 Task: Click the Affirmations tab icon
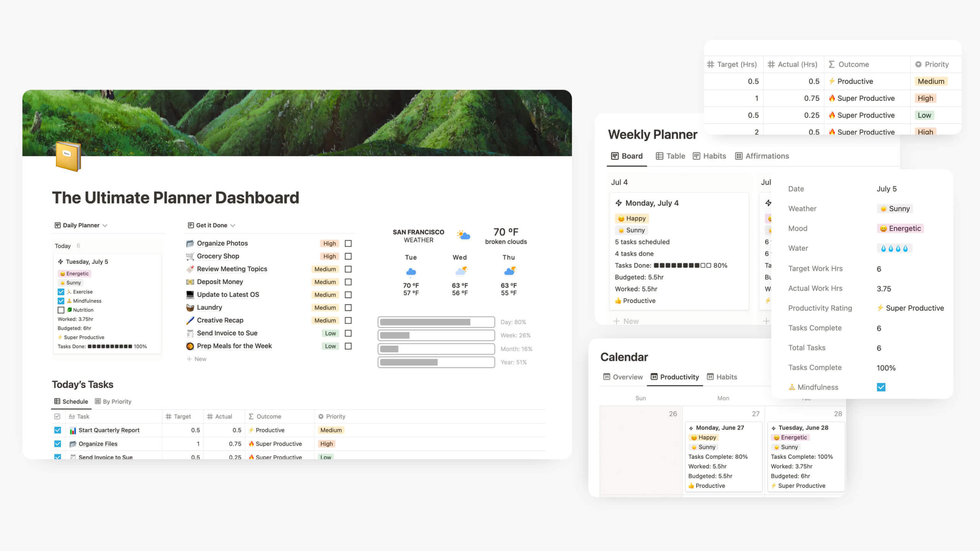coord(738,155)
